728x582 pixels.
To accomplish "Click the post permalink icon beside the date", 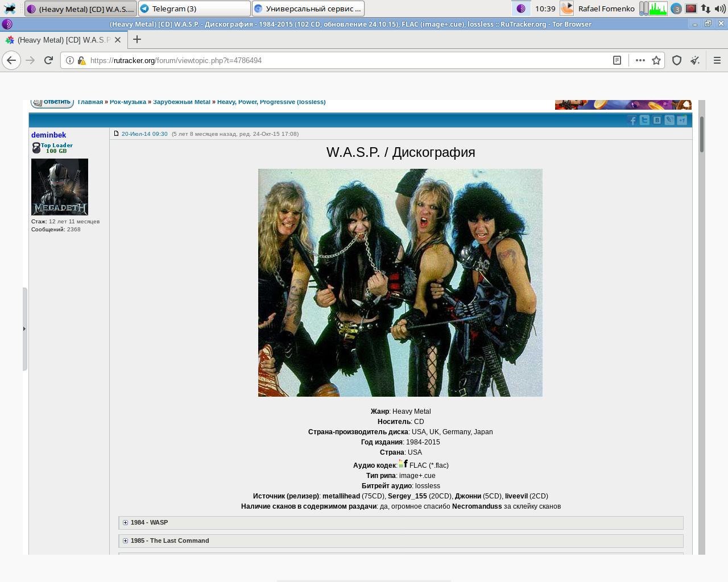I will point(116,134).
